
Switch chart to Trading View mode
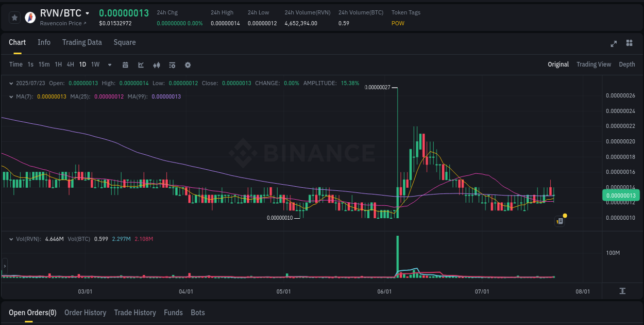[594, 64]
